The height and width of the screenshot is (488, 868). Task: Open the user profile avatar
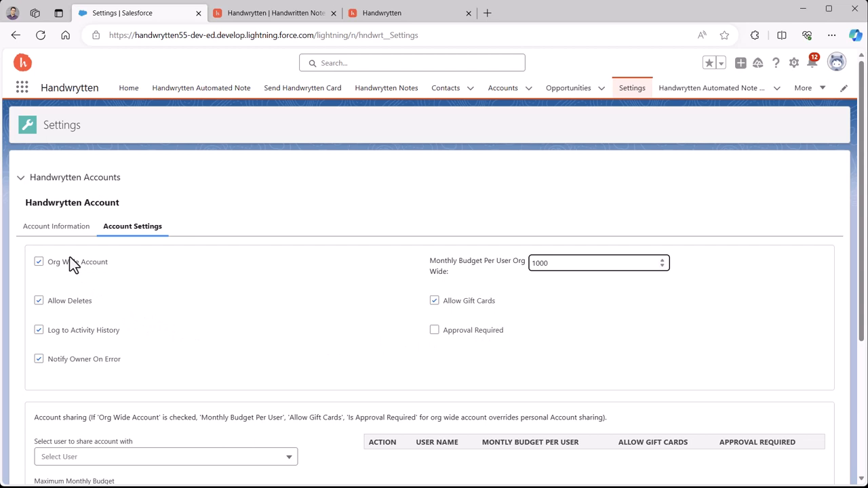[837, 62]
